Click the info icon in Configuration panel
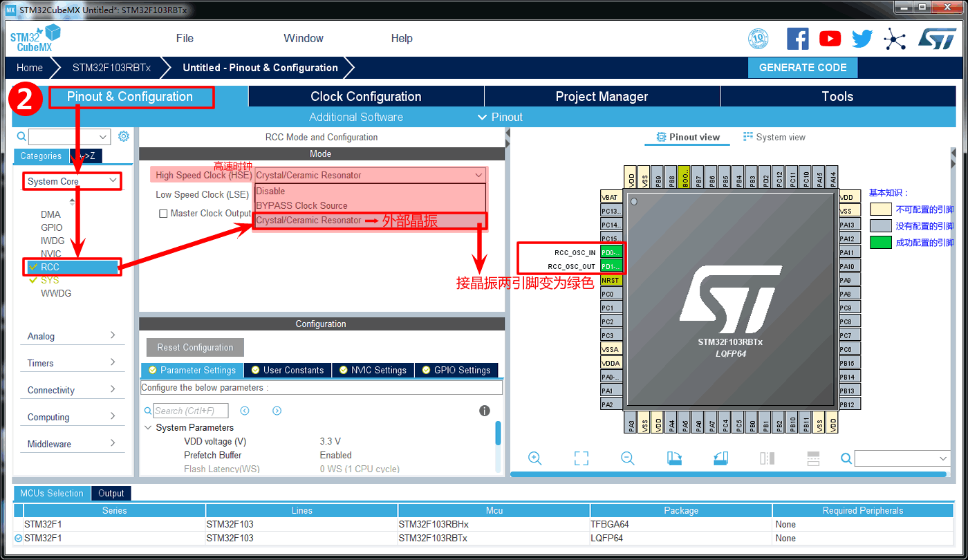This screenshot has height=560, width=968. click(x=485, y=411)
